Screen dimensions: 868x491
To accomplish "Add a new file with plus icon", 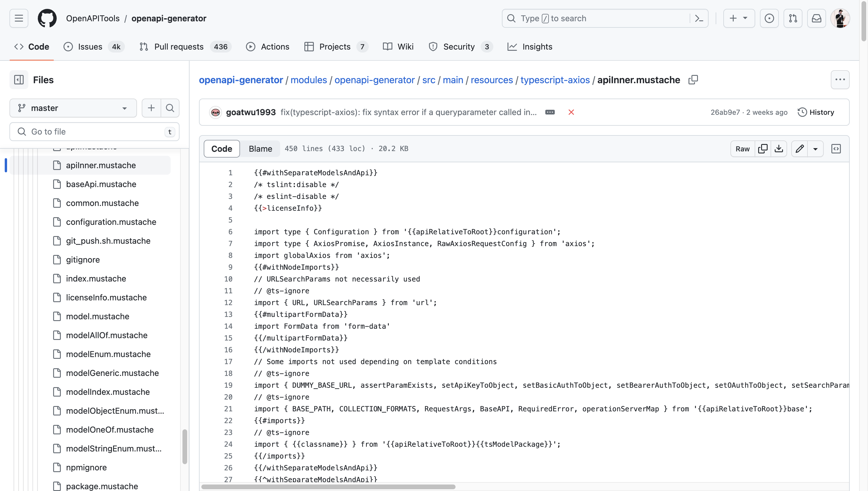I will pos(151,108).
